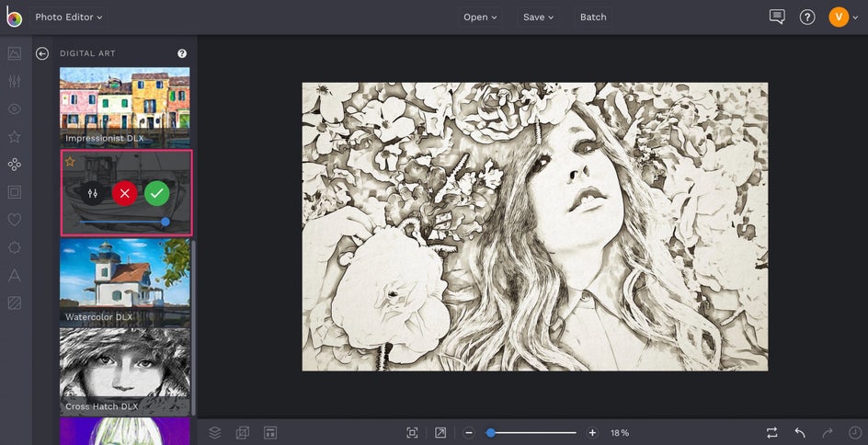Click the green checkmark to apply effect
This screenshot has width=868, height=445.
pos(156,193)
